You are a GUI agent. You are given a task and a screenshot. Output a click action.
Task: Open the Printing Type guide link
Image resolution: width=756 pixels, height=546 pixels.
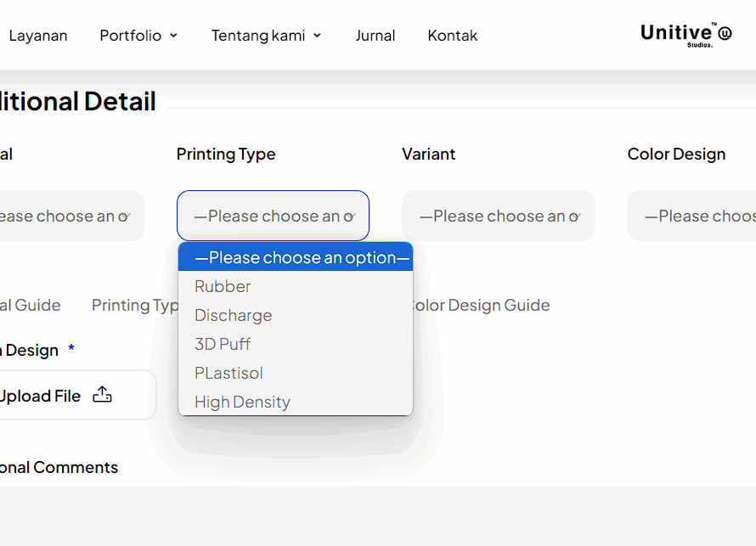click(134, 305)
